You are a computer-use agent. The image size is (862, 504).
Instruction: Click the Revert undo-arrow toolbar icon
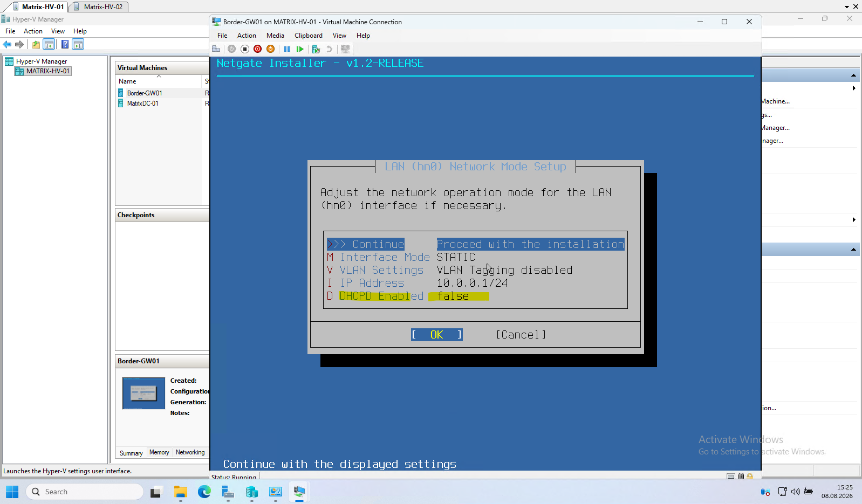(329, 49)
